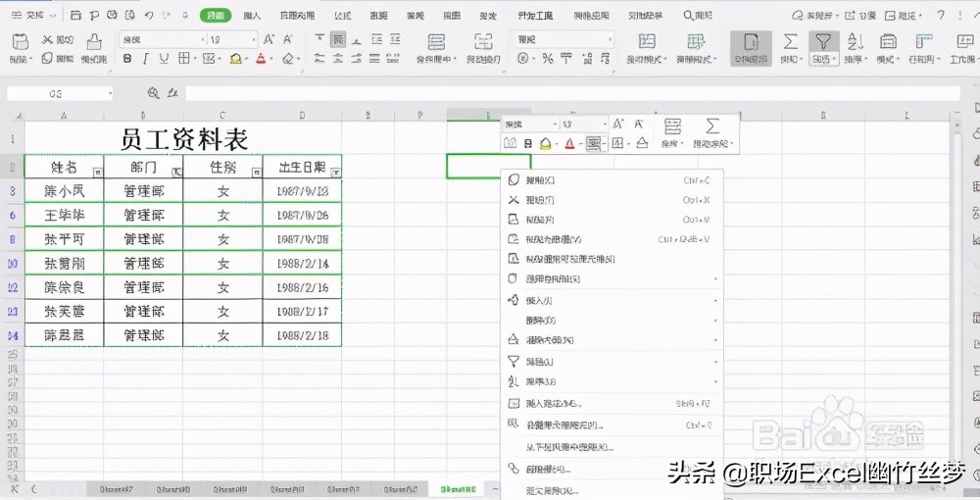Click the Redo arrow in the quick access bar

[x=168, y=15]
